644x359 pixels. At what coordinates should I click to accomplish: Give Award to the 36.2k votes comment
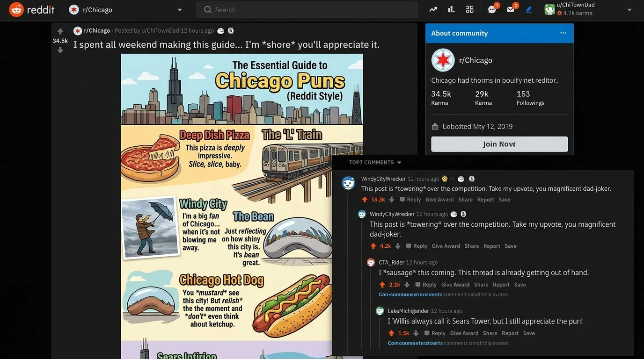439,200
